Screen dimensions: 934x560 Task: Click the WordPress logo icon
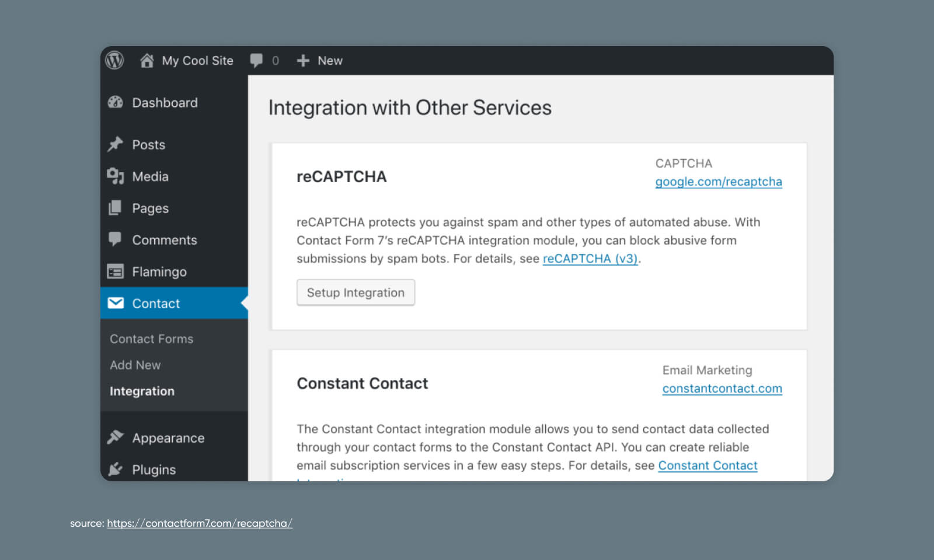tap(114, 60)
